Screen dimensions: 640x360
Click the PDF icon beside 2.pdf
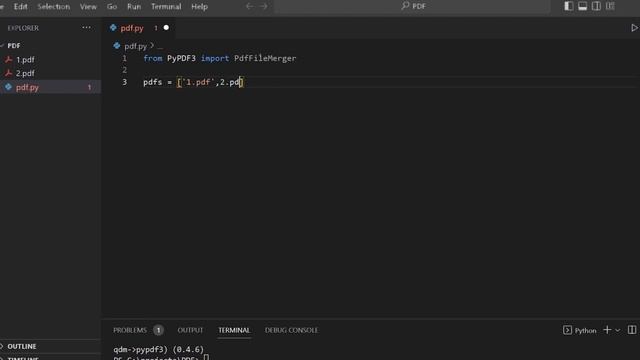(x=8, y=73)
